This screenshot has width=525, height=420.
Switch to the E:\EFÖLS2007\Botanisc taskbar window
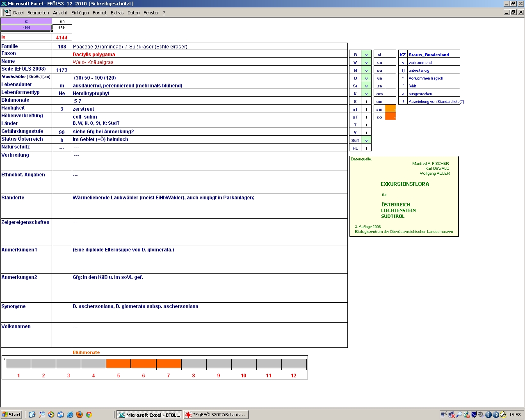[x=216, y=415]
